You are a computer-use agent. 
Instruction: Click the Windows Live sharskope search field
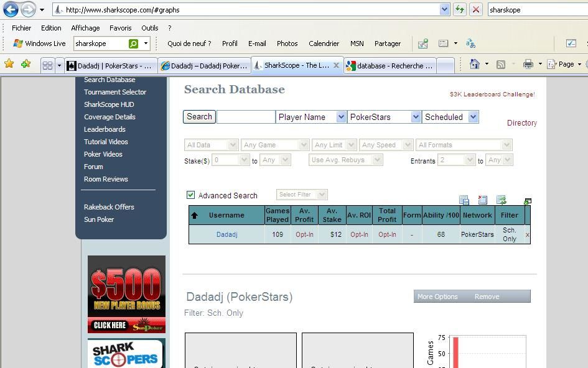click(100, 44)
